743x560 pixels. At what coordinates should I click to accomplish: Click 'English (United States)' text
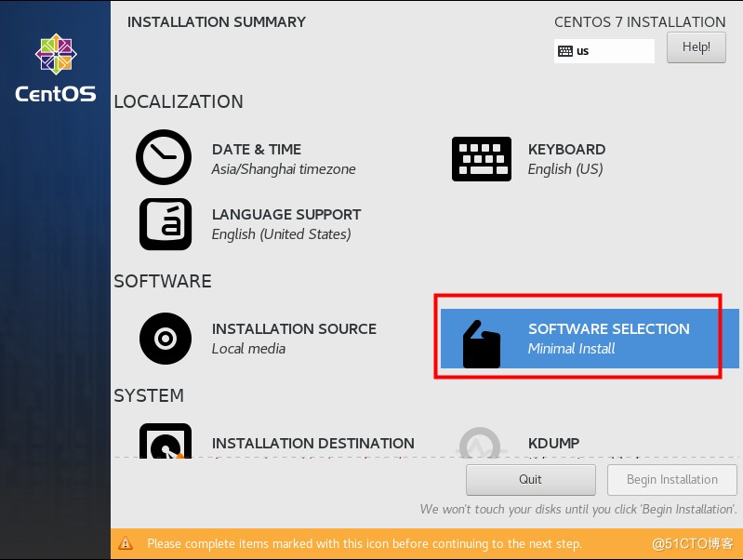(x=282, y=234)
